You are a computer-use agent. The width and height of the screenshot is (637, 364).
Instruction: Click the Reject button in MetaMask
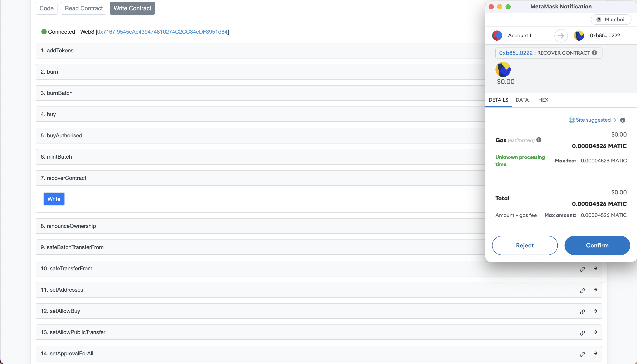click(x=525, y=245)
